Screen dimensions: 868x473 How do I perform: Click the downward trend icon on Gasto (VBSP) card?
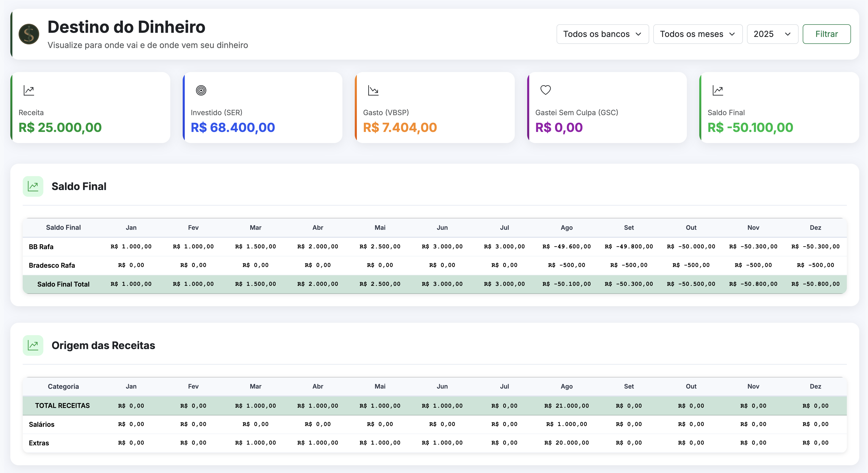coord(373,90)
